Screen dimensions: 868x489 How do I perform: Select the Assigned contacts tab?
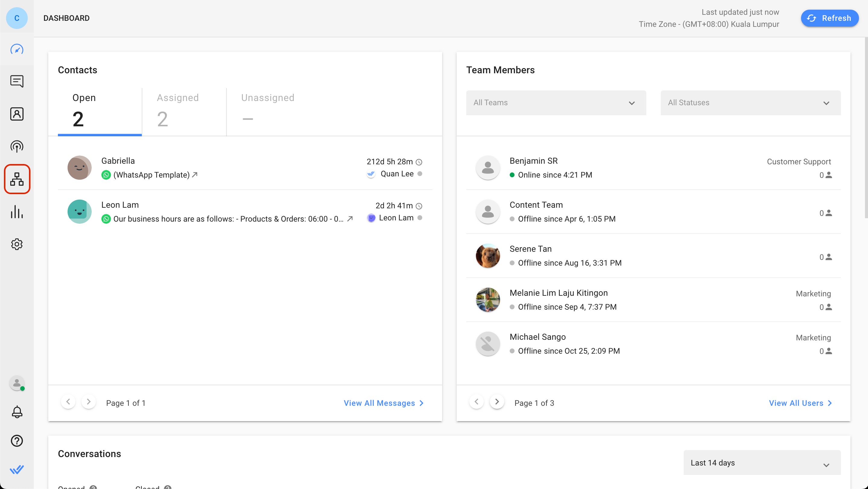pyautogui.click(x=177, y=109)
